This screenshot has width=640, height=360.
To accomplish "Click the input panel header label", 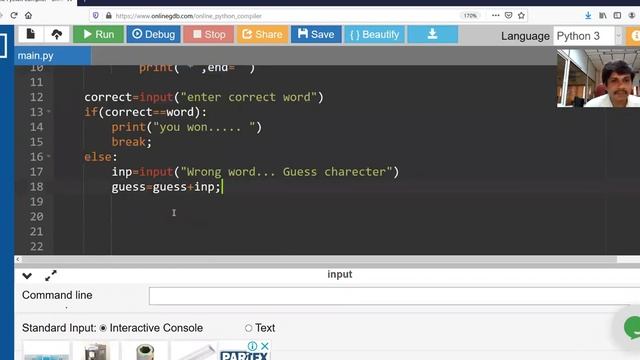I will pos(340,274).
